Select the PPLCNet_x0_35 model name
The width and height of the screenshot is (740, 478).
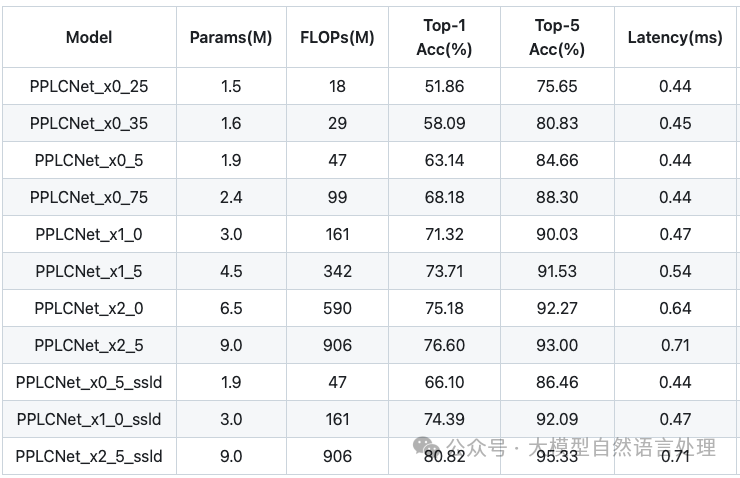click(89, 123)
